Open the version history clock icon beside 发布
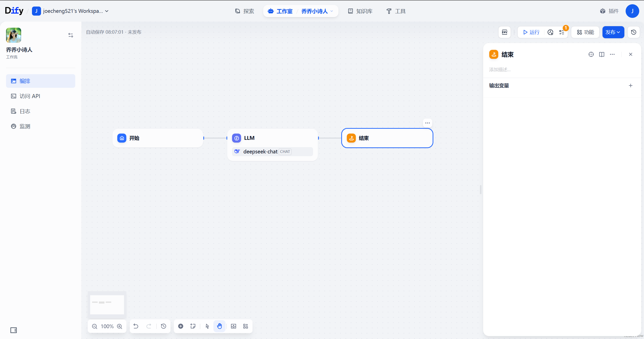The width and height of the screenshot is (644, 339). (633, 32)
